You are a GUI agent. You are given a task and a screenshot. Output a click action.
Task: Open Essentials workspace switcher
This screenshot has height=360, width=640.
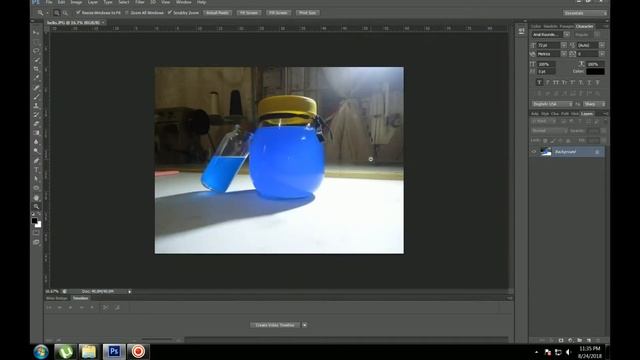tap(585, 13)
